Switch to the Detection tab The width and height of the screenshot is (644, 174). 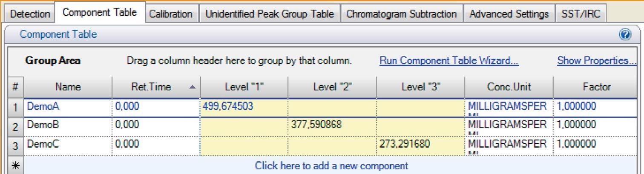tap(29, 14)
